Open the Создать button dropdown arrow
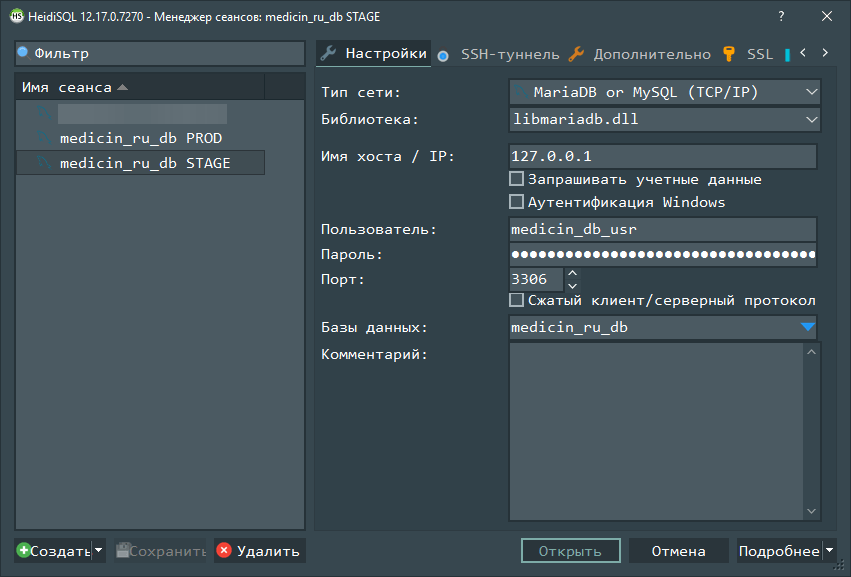Image resolution: width=851 pixels, height=577 pixels. [98, 550]
